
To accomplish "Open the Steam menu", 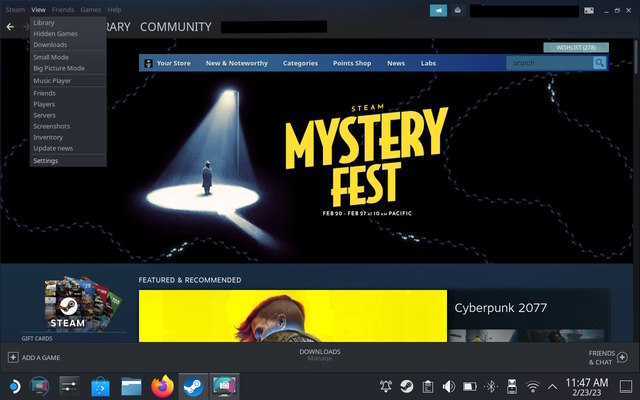I will [15, 10].
